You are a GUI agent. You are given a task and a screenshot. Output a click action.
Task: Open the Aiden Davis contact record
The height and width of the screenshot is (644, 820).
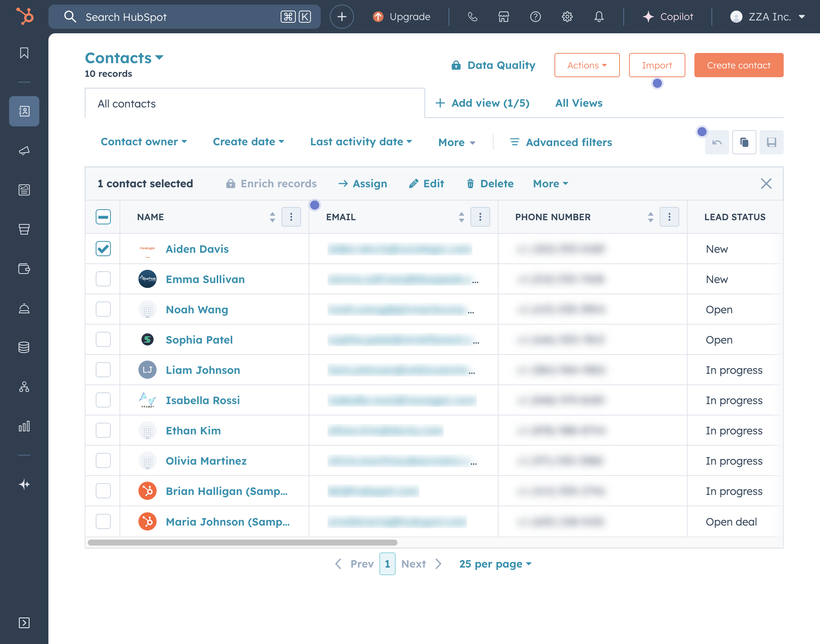tap(197, 249)
